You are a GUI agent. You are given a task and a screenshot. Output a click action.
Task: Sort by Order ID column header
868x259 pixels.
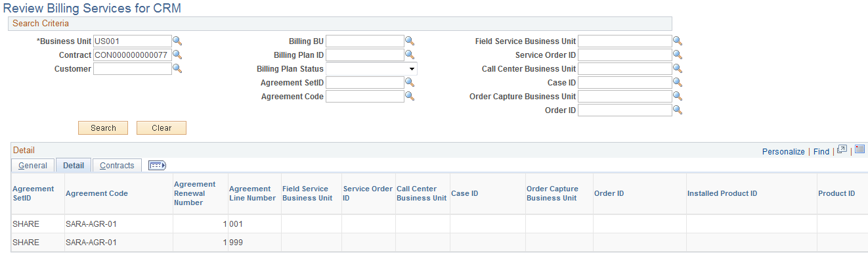pos(609,193)
